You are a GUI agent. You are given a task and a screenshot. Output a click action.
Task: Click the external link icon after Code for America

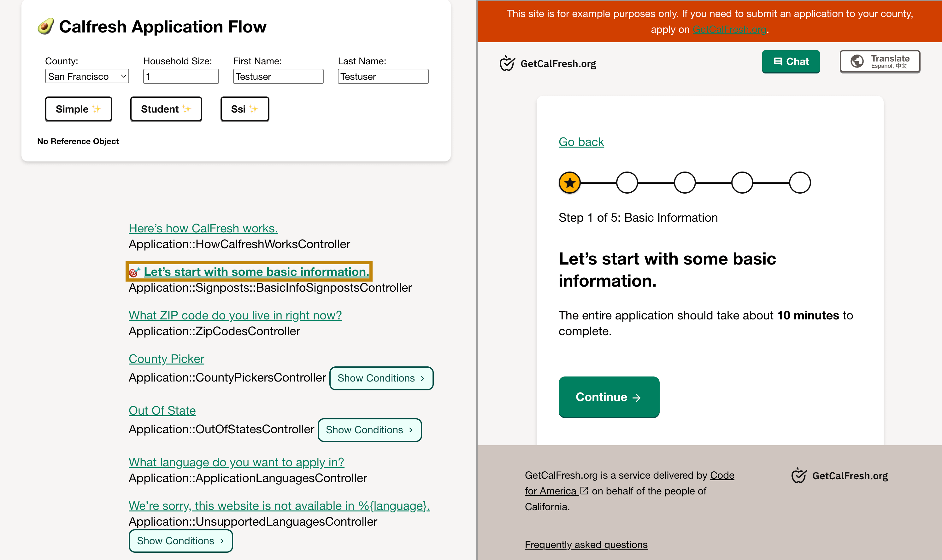tap(584, 491)
